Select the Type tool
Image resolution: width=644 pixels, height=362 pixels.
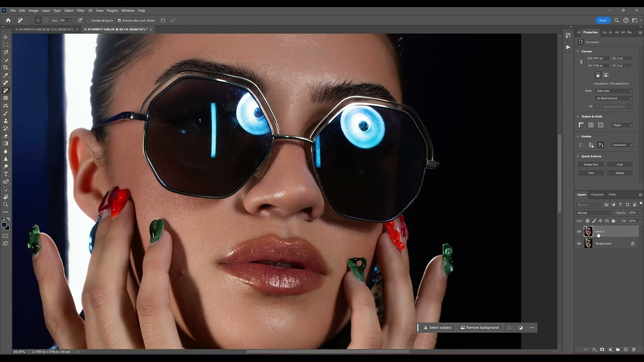pyautogui.click(x=6, y=174)
